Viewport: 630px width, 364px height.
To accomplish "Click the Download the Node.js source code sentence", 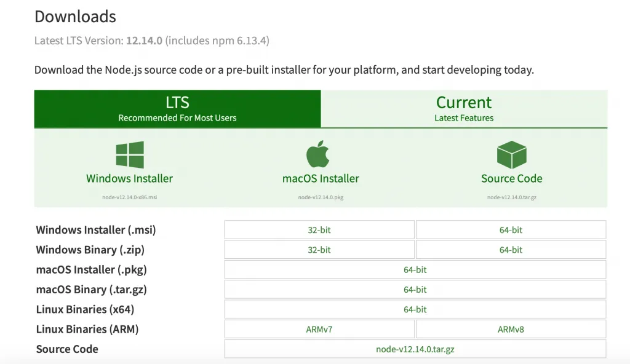I will pos(284,70).
